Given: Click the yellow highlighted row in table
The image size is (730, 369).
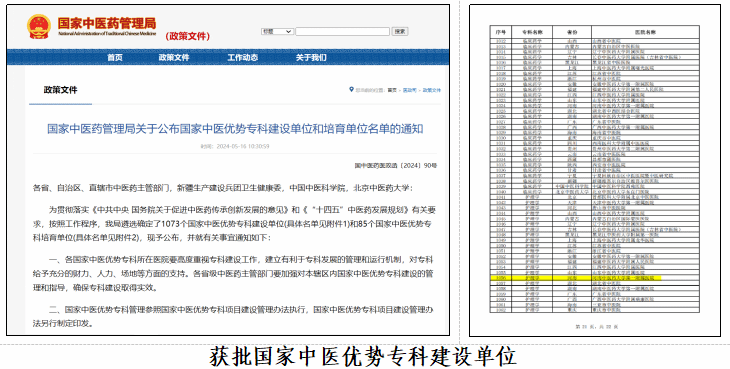Looking at the screenshot, I should point(575,278).
